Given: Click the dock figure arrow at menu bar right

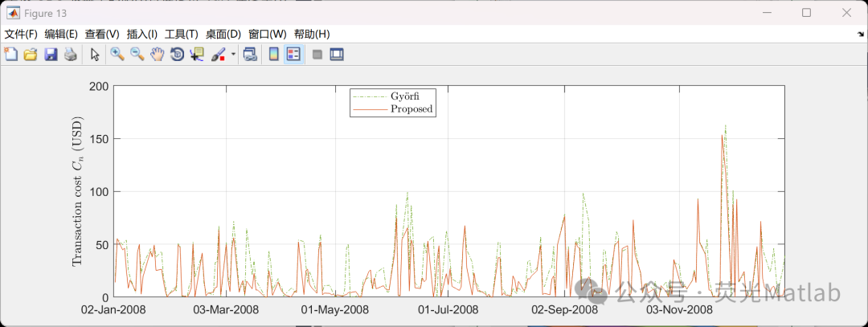Looking at the screenshot, I should click(x=860, y=35).
